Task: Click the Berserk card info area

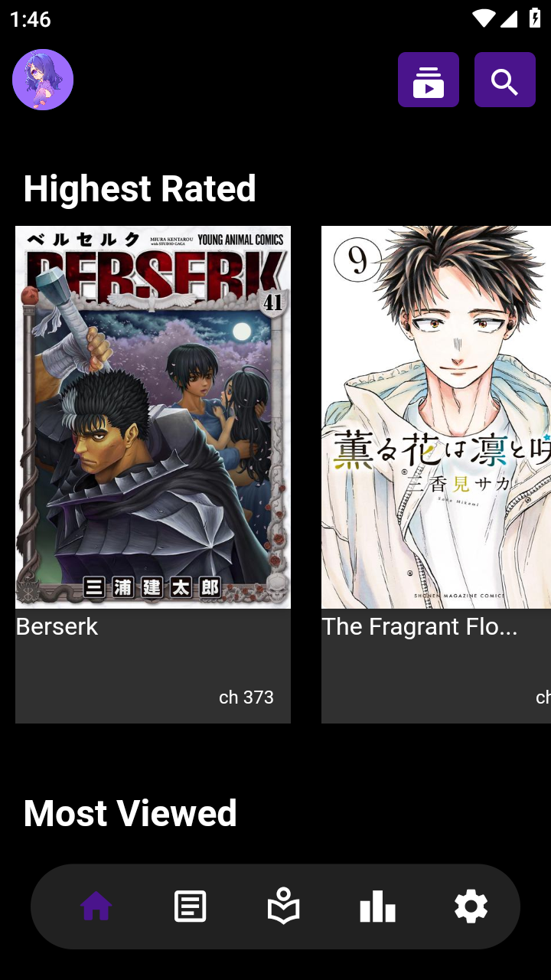Action: coord(153,666)
